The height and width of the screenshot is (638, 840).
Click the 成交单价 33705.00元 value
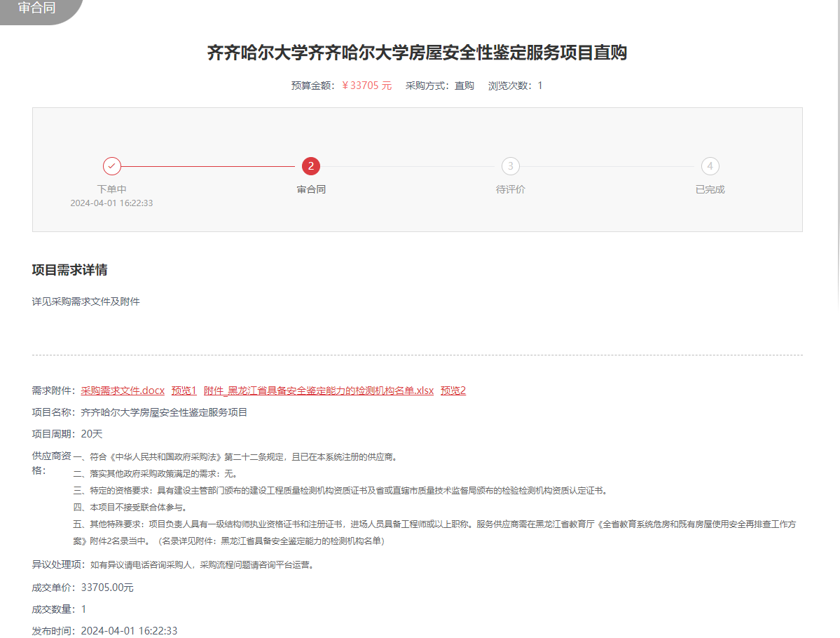(x=107, y=587)
